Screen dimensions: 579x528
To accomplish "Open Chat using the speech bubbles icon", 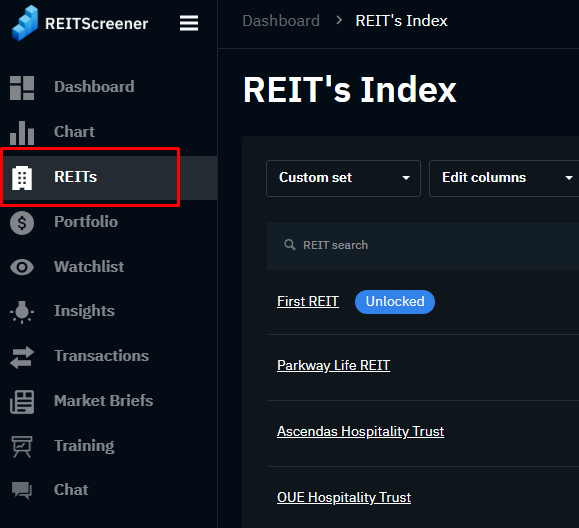I will tap(22, 491).
